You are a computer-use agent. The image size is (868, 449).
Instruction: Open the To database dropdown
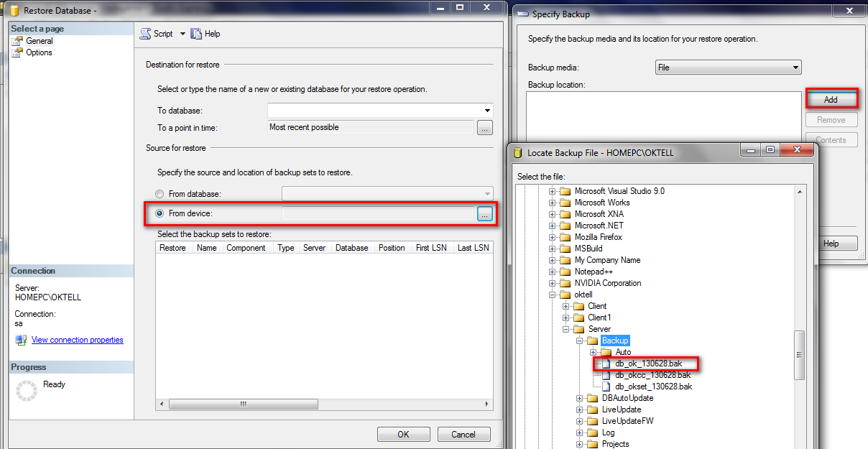click(x=488, y=111)
